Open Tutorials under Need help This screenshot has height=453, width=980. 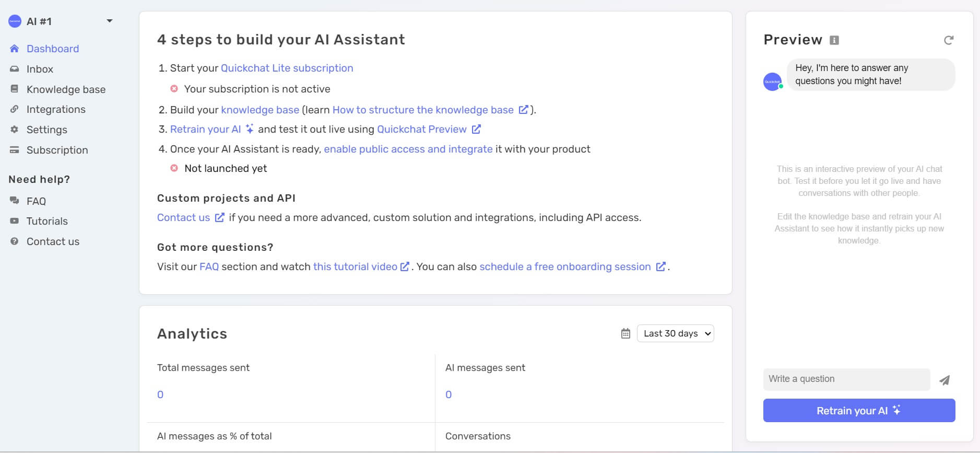point(47,221)
